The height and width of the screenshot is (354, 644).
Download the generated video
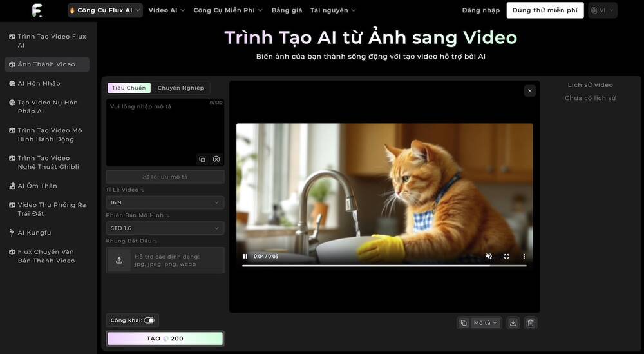tap(513, 323)
